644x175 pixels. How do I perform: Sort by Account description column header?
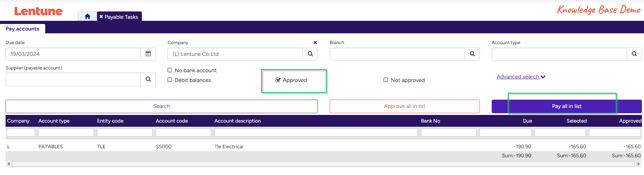point(238,121)
